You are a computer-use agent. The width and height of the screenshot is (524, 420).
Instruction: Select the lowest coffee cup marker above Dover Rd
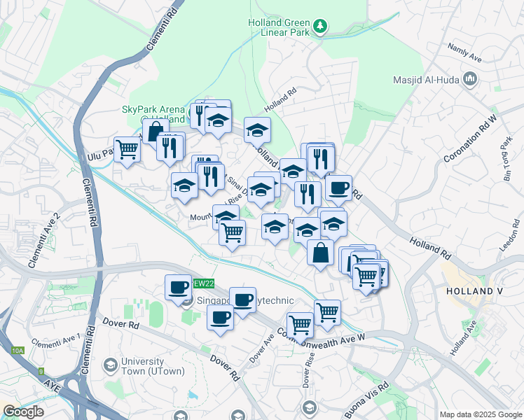pyautogui.click(x=220, y=318)
